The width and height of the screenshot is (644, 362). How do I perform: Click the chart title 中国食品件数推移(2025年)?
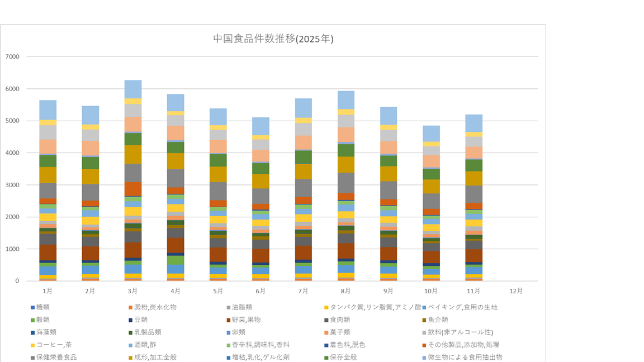(x=273, y=39)
